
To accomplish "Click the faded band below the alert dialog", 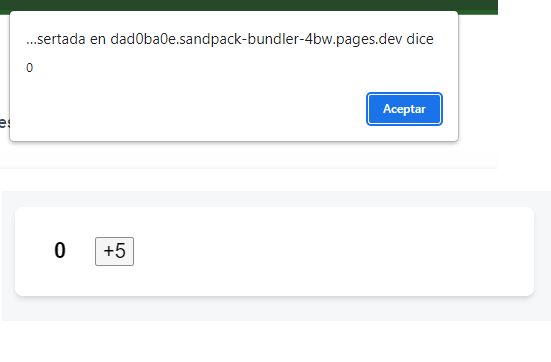I will tap(249, 156).
